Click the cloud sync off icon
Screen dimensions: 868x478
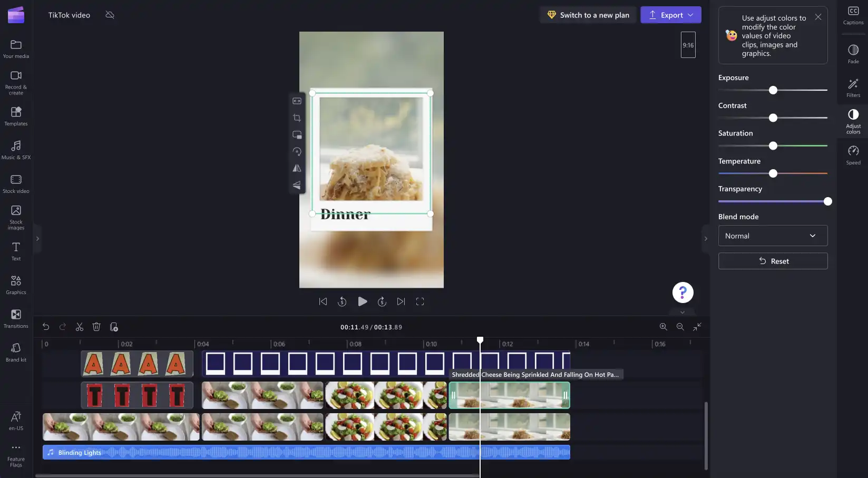110,15
